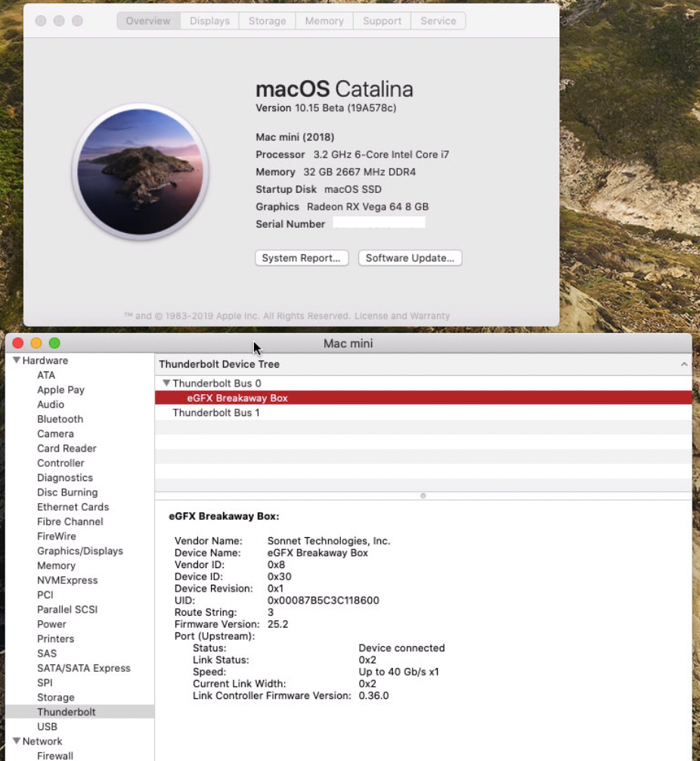The image size is (700, 761).
Task: Collapse the Hardware category in the sidebar
Action: (17, 360)
